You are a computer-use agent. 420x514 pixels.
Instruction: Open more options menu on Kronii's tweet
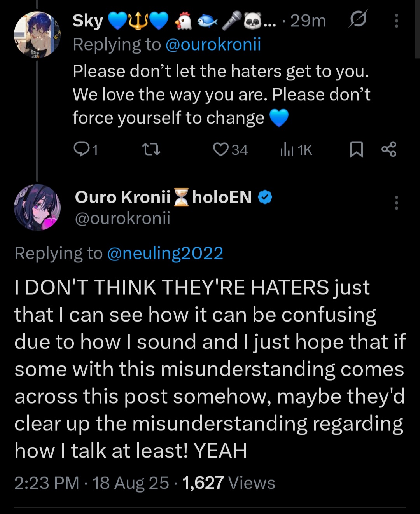[x=396, y=203]
